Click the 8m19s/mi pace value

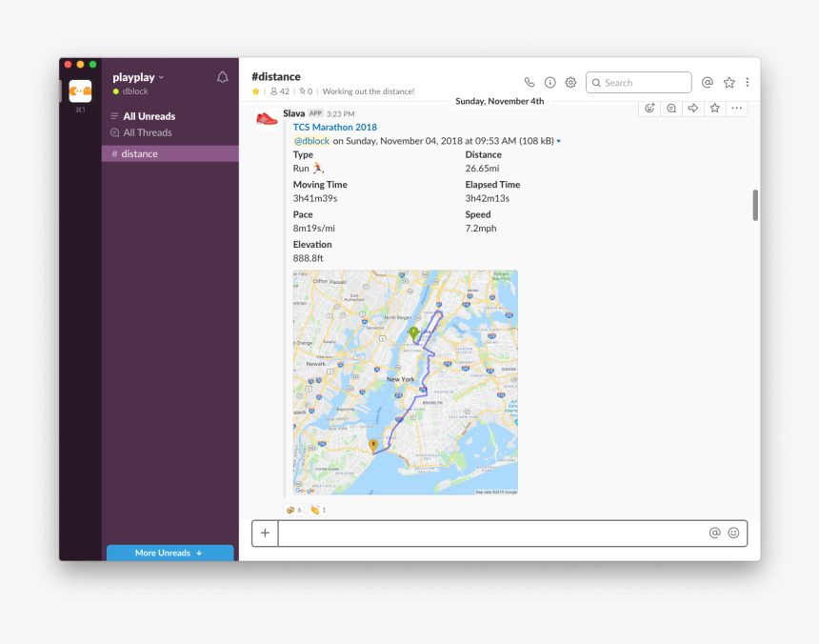(314, 229)
